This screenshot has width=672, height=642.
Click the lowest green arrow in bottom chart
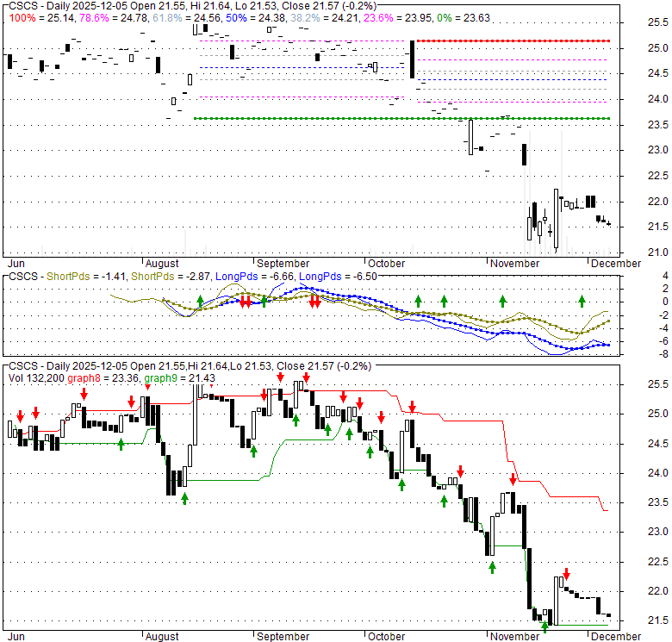click(x=544, y=626)
